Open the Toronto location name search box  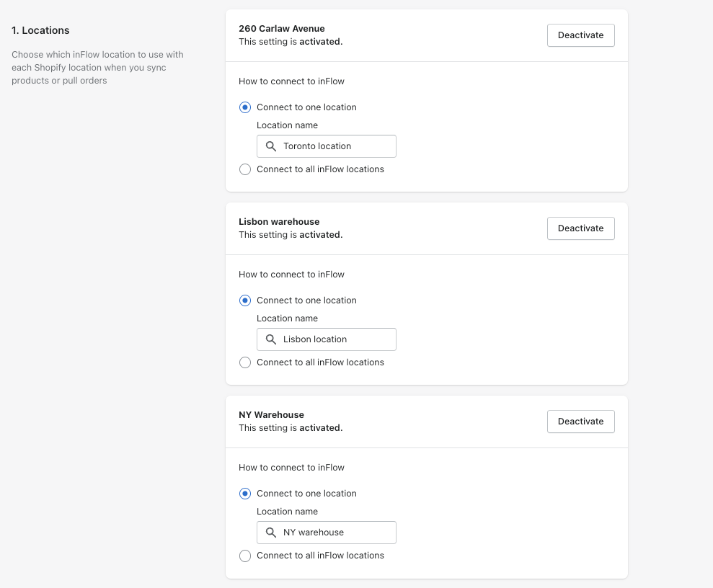(x=327, y=146)
